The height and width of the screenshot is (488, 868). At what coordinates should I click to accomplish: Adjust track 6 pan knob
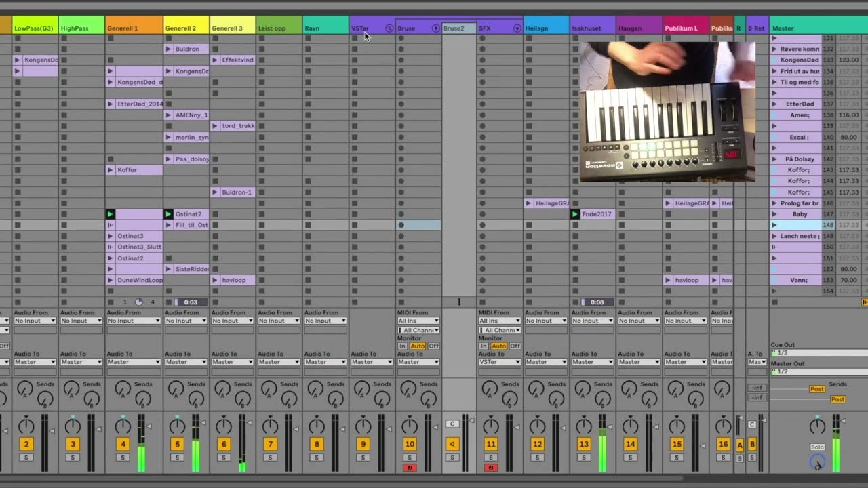tap(224, 426)
